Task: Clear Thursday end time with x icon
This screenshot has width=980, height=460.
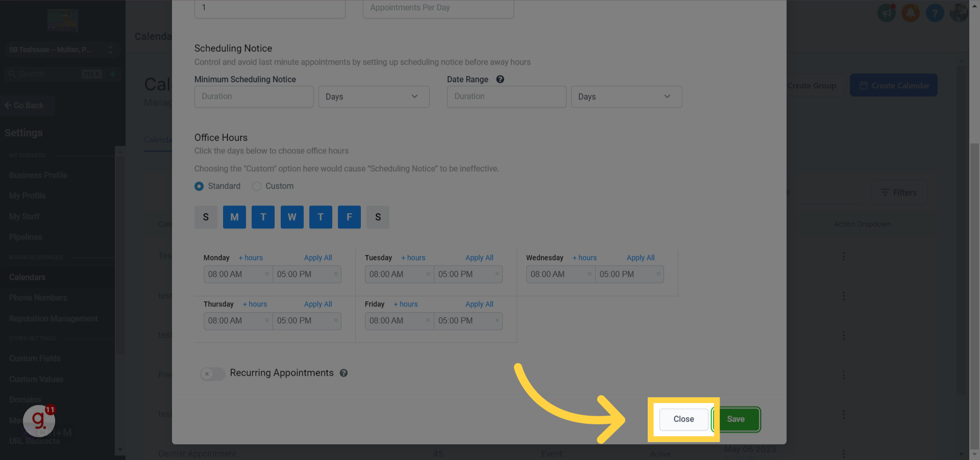Action: 336,320
